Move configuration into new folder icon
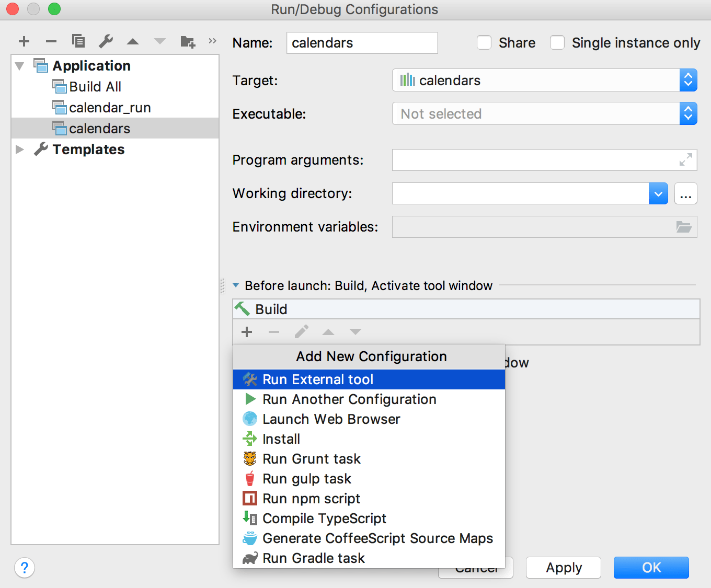This screenshot has height=588, width=711. click(x=187, y=41)
